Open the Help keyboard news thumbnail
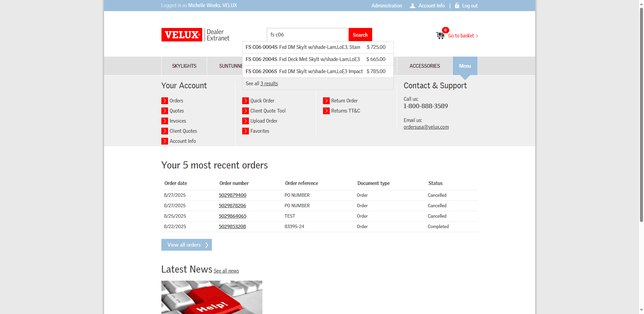Viewport: 644px width, 314px height. click(x=212, y=297)
